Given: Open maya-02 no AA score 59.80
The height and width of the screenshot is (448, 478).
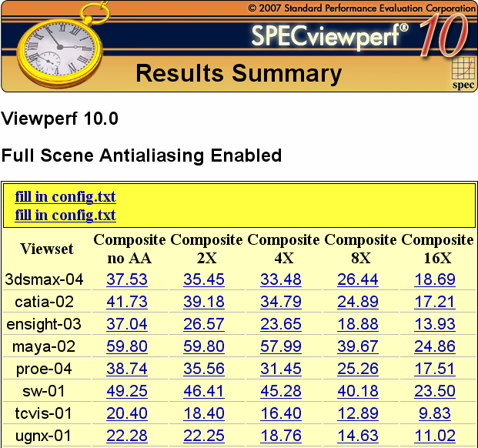Looking at the screenshot, I should click(x=127, y=346).
